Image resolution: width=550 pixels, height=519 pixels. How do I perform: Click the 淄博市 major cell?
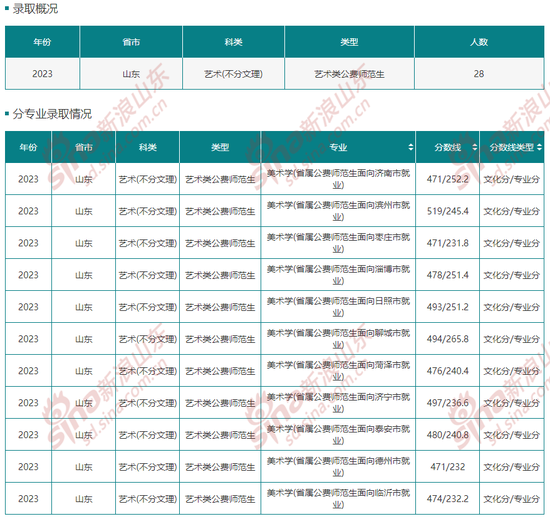click(338, 275)
